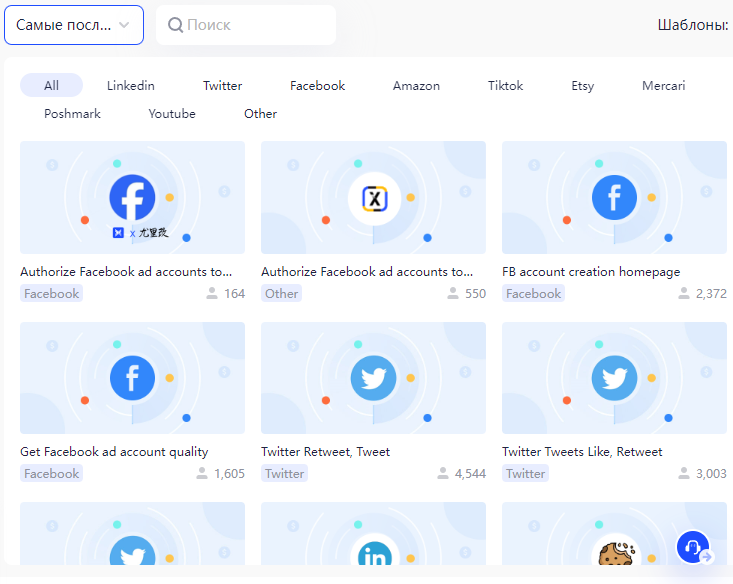Filter templates by Linkedin
This screenshot has width=733, height=584.
(x=131, y=86)
